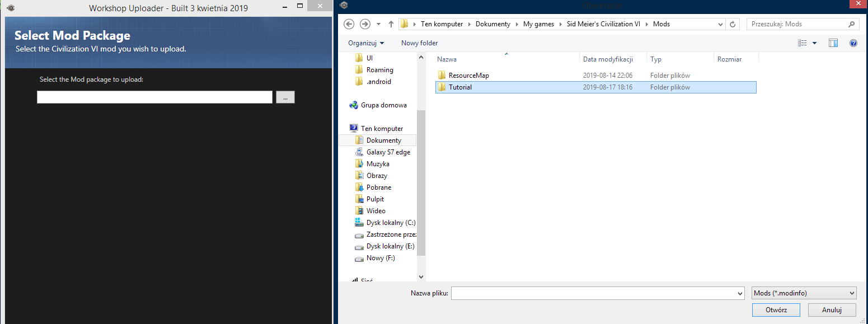Select 'Dysk lokalny (C:)' drive

pyautogui.click(x=391, y=223)
